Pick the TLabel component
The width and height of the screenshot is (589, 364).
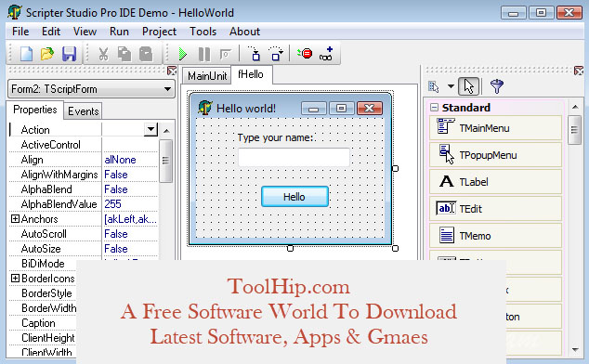[495, 182]
